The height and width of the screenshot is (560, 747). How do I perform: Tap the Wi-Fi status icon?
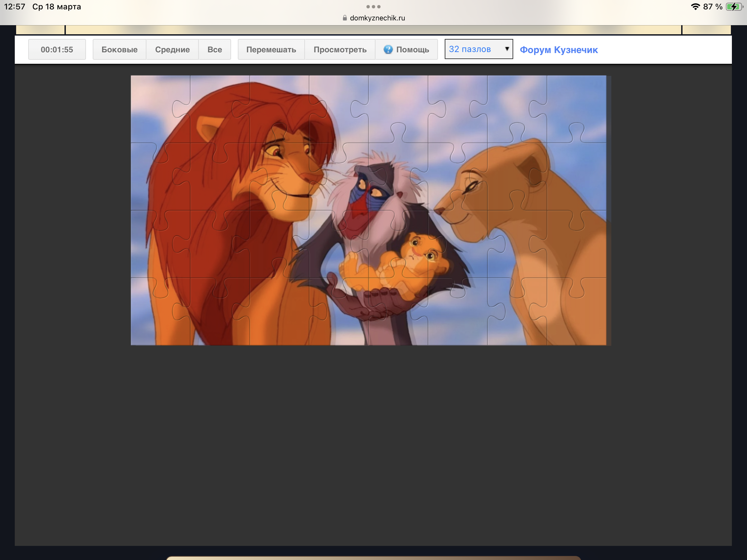click(x=695, y=7)
